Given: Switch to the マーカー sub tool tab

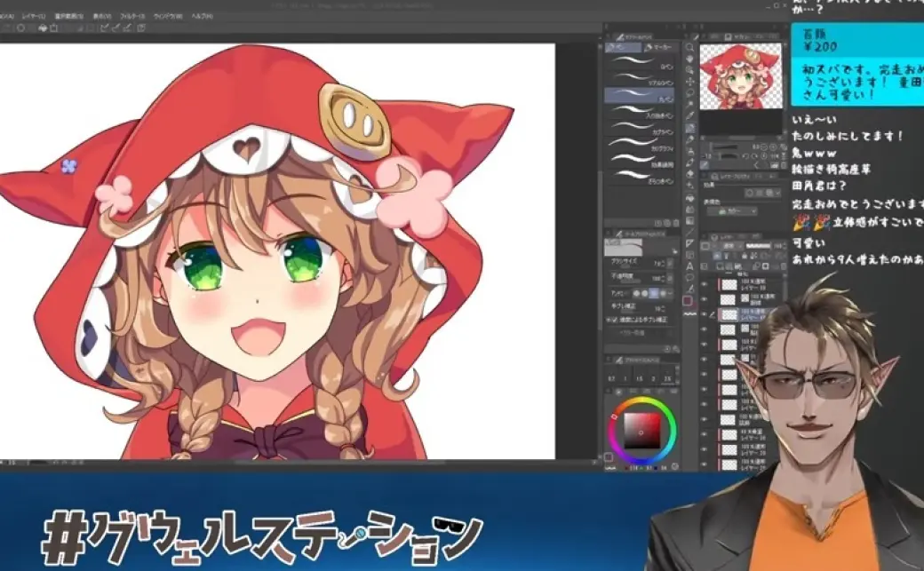Looking at the screenshot, I should [659, 47].
